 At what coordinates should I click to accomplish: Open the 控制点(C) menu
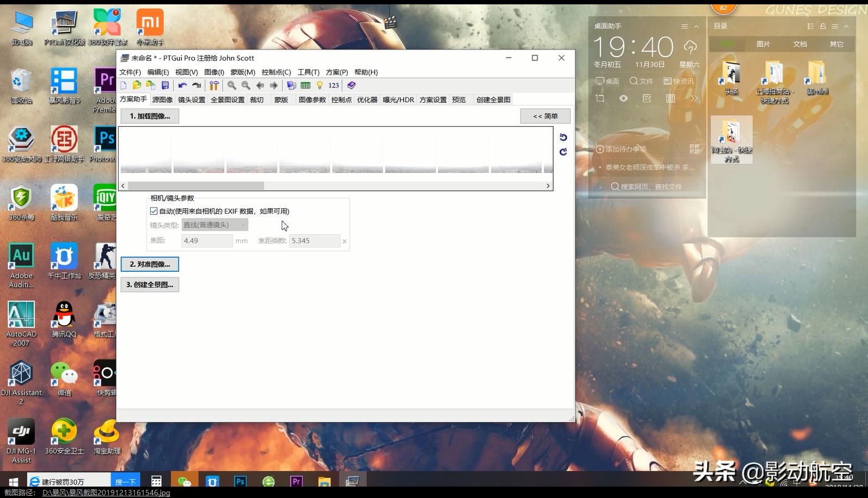point(276,72)
